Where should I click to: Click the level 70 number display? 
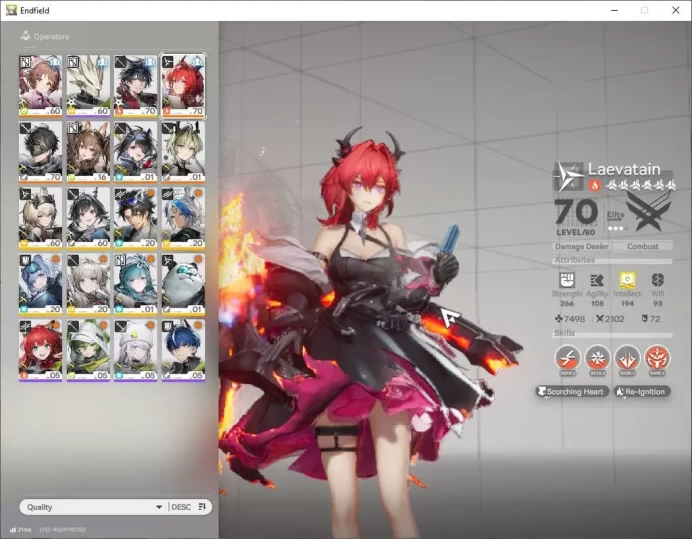point(576,212)
